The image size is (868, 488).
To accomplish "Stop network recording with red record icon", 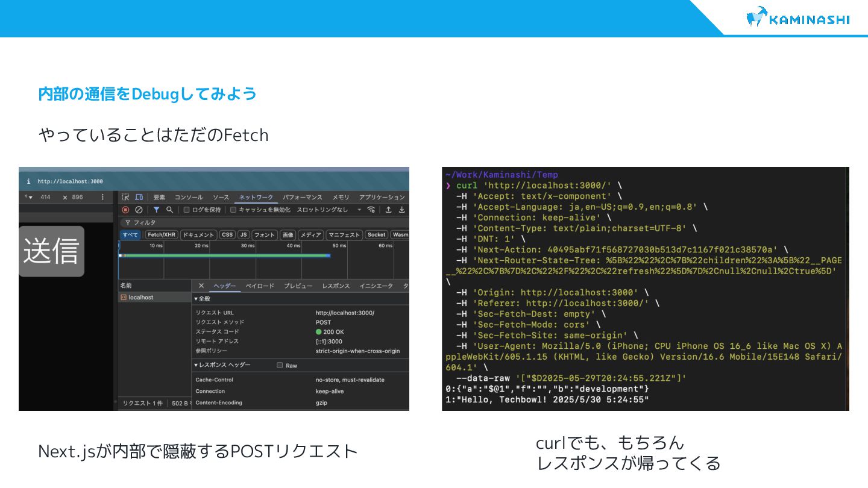I will (x=125, y=210).
